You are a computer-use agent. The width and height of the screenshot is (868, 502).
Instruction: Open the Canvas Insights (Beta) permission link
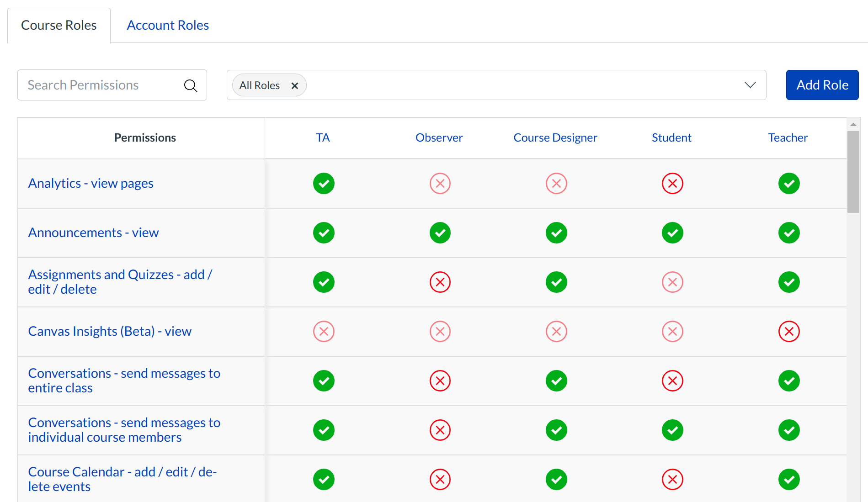(x=110, y=331)
